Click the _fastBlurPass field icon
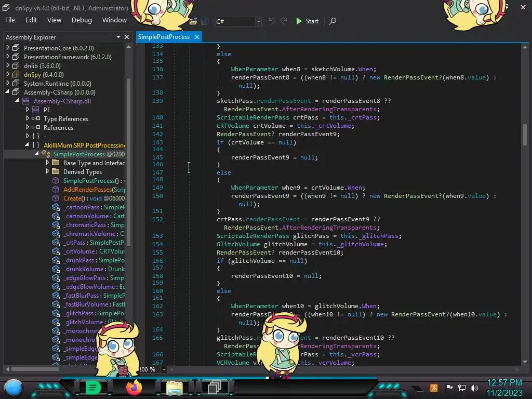The image size is (532, 399). 56,295
